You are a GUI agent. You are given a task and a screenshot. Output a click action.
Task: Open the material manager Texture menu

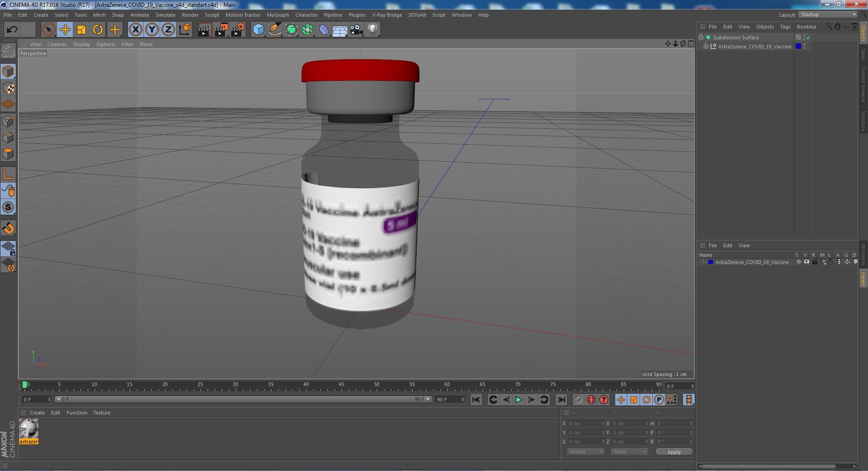click(x=102, y=413)
